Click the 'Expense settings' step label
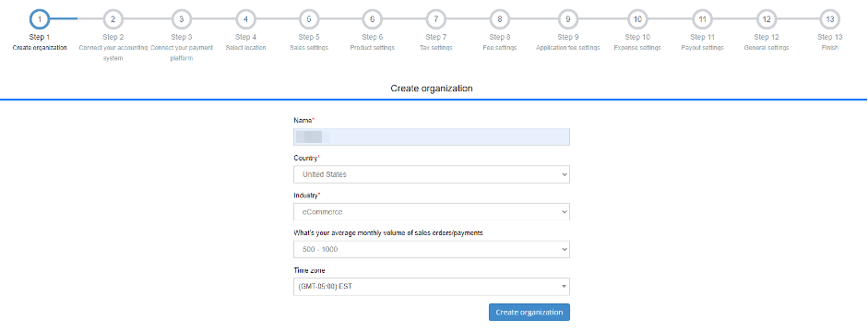Viewport: 868px width, 332px height. [x=637, y=48]
